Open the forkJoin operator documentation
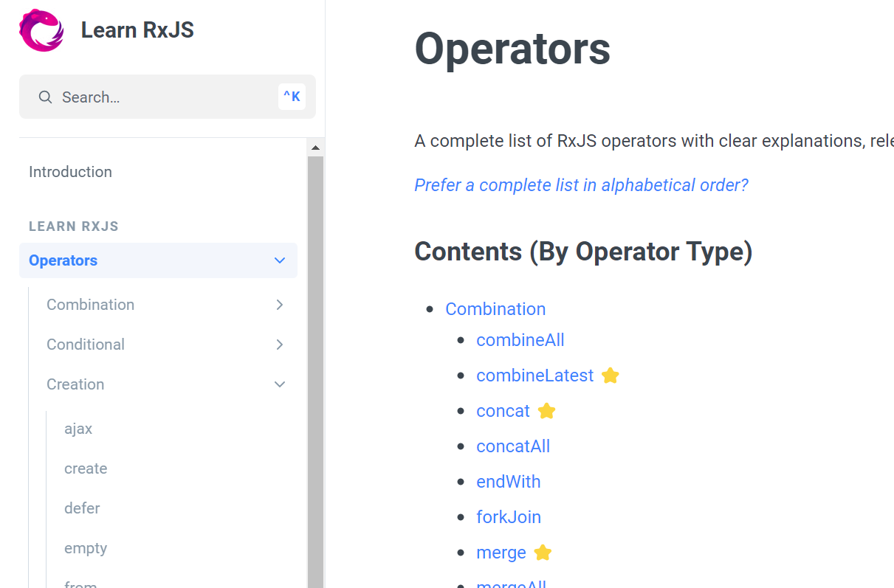 (x=509, y=516)
